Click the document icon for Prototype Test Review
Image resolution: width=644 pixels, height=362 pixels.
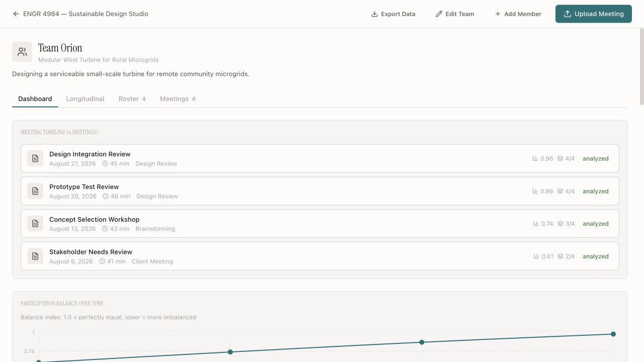point(35,191)
